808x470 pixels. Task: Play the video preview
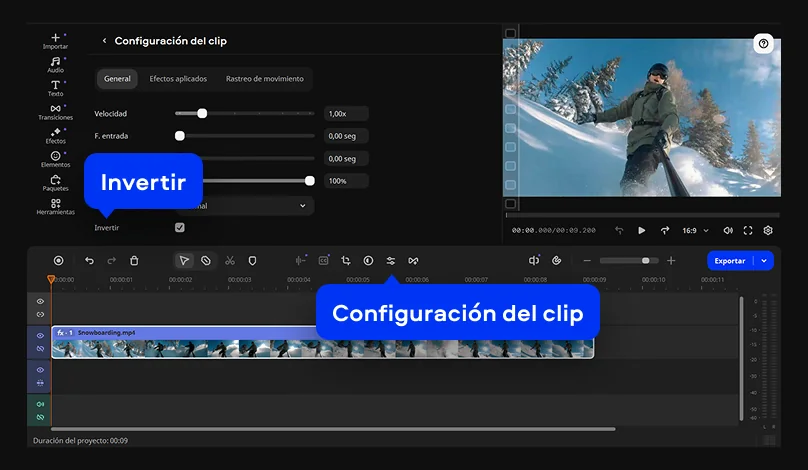coord(642,230)
